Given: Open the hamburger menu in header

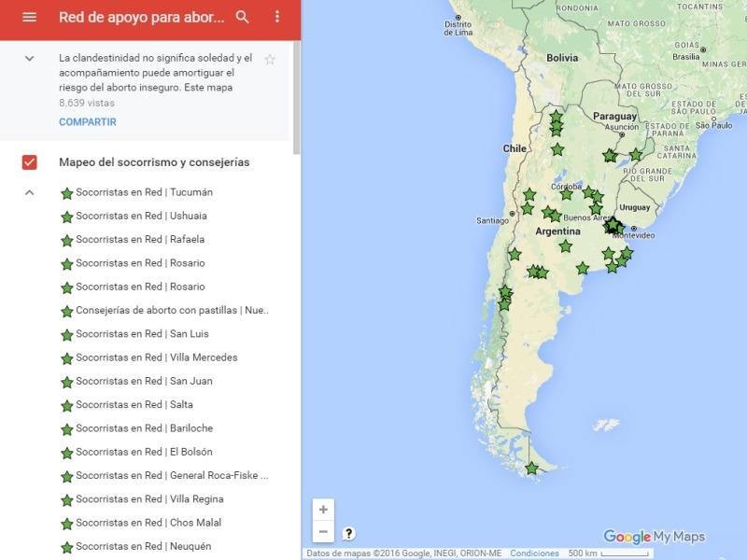Looking at the screenshot, I should pos(29,18).
